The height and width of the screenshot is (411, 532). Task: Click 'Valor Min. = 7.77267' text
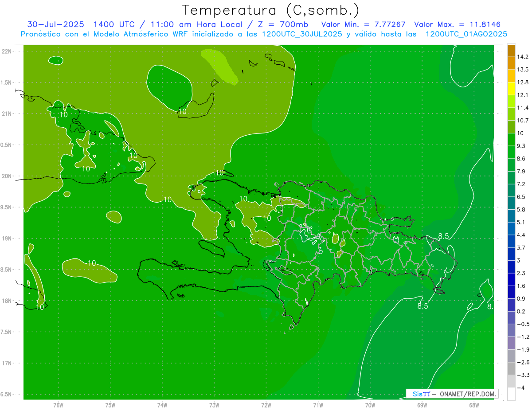pyautogui.click(x=364, y=24)
